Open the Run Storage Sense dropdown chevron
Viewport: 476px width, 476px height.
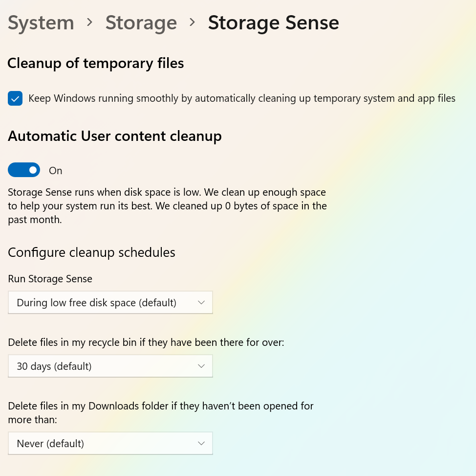click(201, 302)
